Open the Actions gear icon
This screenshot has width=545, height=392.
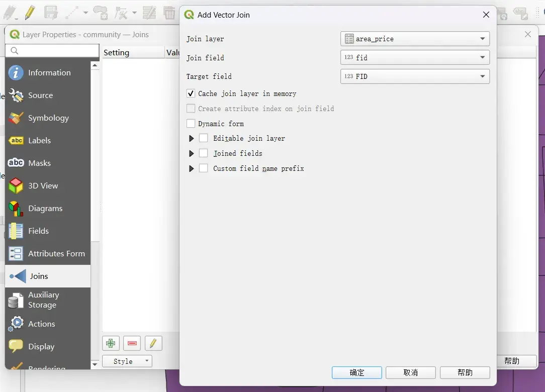tap(16, 324)
